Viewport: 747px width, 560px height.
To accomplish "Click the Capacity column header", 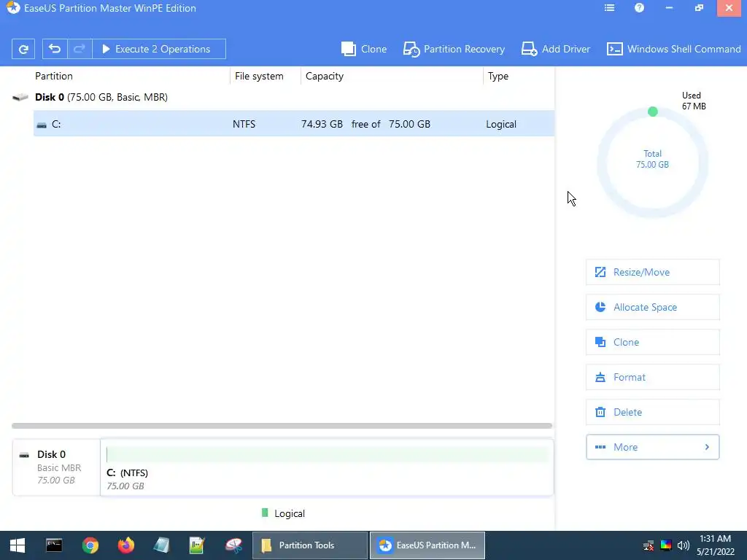I will point(325,76).
